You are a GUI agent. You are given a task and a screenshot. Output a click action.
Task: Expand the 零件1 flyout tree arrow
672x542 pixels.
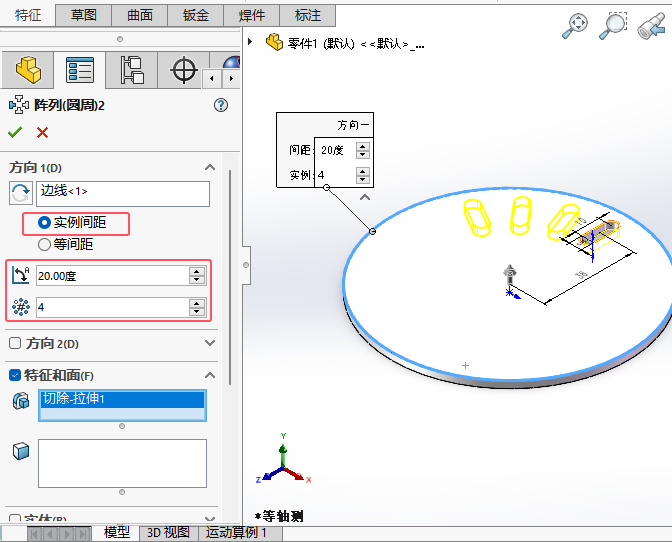click(250, 42)
